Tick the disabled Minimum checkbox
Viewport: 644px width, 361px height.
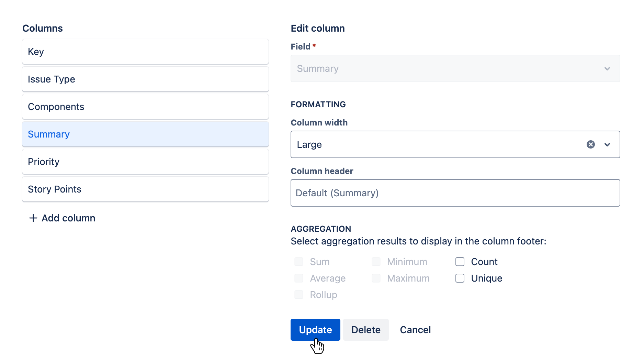(376, 262)
